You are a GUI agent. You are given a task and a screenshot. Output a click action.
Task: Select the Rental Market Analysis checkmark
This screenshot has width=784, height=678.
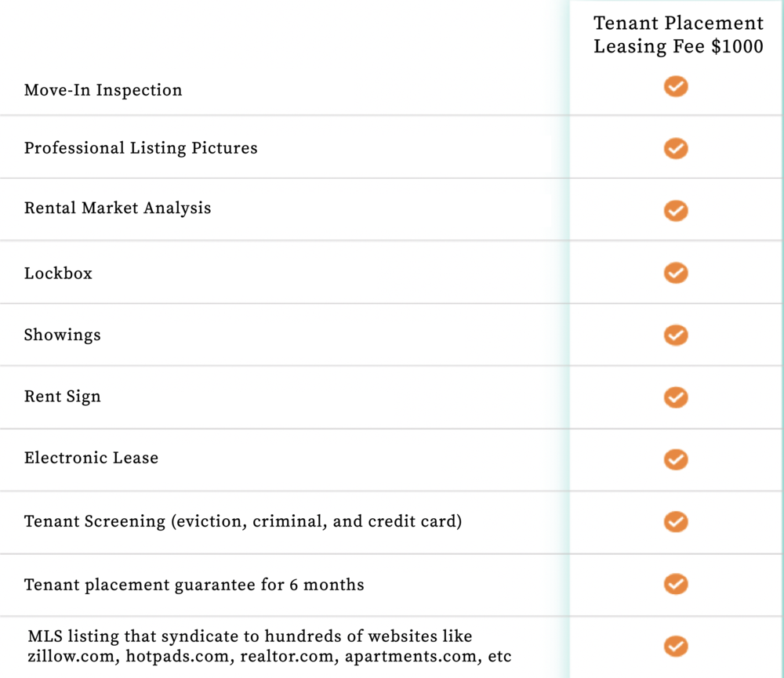[x=676, y=211]
